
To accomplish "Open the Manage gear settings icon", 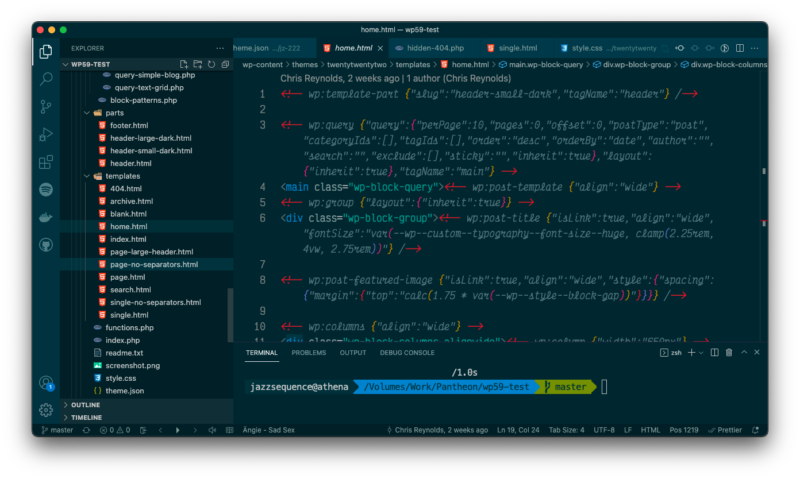I will pyautogui.click(x=46, y=410).
